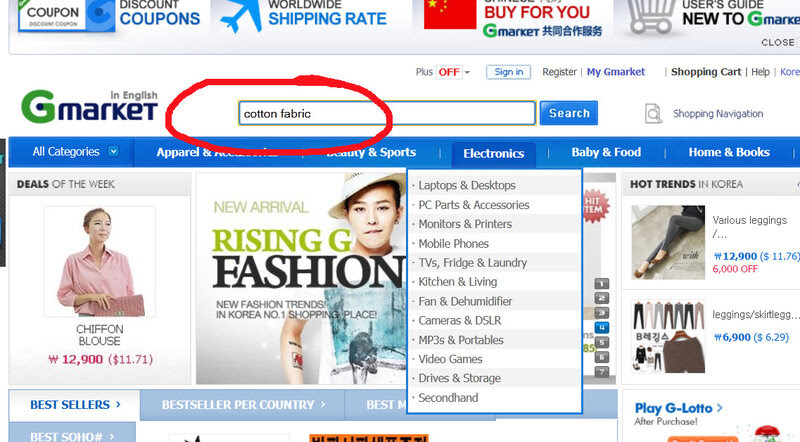Image resolution: width=800 pixels, height=442 pixels.
Task: Switch to BESTSELLER PER COUNTRY tab
Action: [243, 405]
